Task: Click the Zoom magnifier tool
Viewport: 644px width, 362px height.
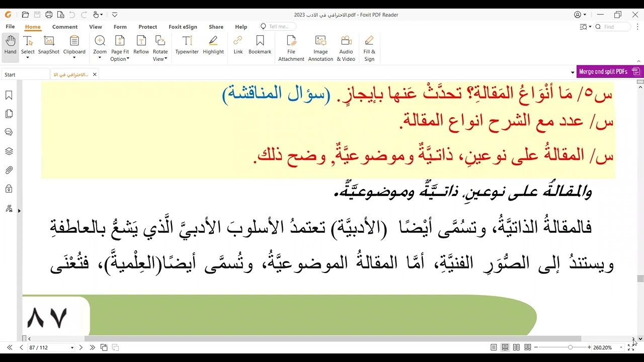Action: (100, 45)
